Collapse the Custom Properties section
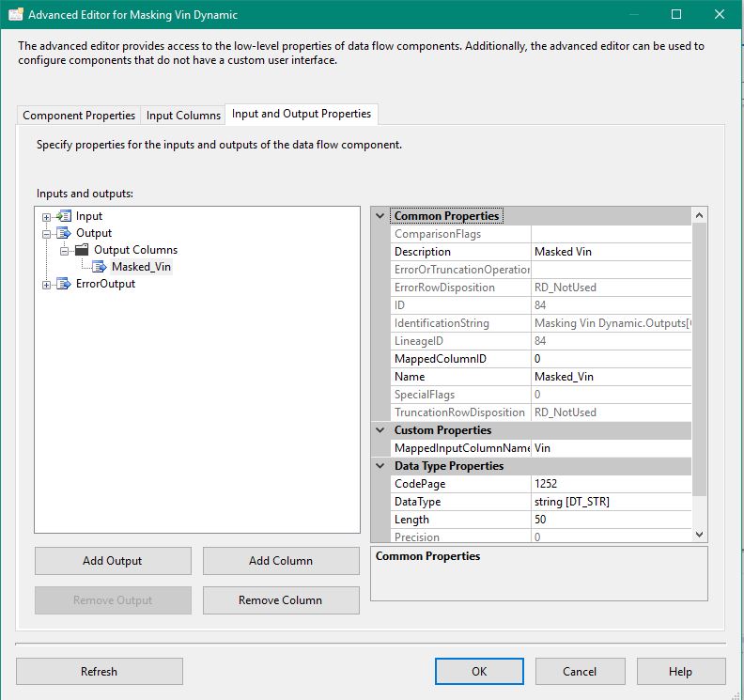The image size is (744, 700). 380,430
